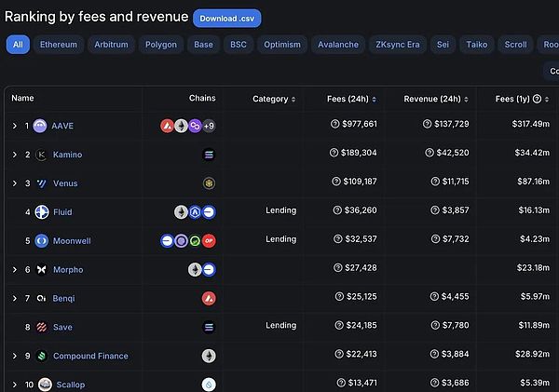Click the Avalanche chain icon in Benqi row
559x392 pixels.
(209, 299)
